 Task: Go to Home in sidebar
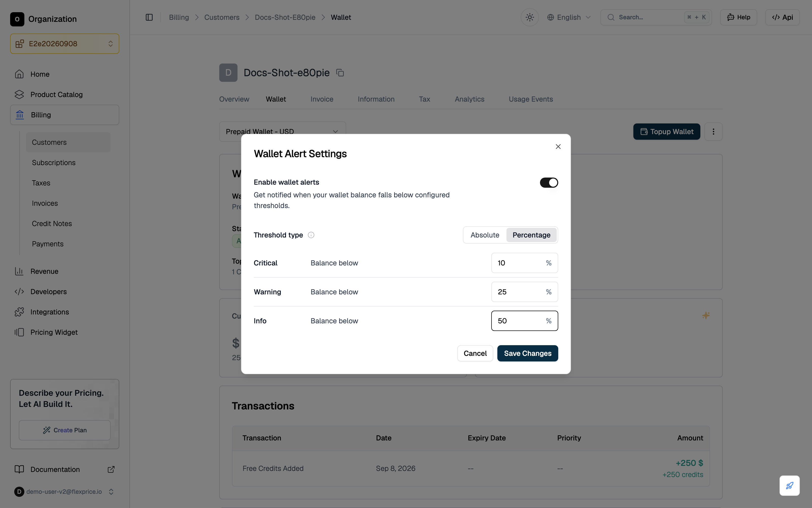pos(64,74)
